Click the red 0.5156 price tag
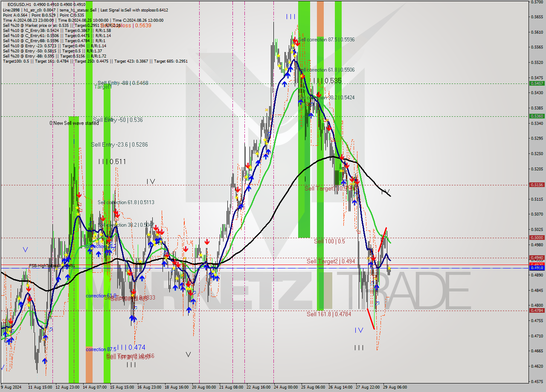This screenshot has height=392, width=546. [537, 184]
